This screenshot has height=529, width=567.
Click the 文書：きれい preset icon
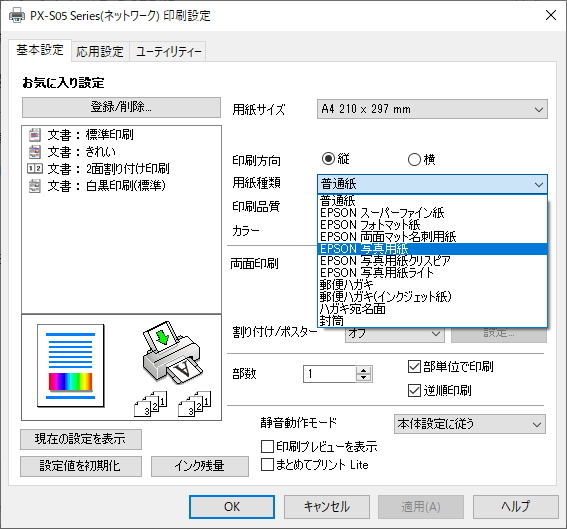coord(35,152)
